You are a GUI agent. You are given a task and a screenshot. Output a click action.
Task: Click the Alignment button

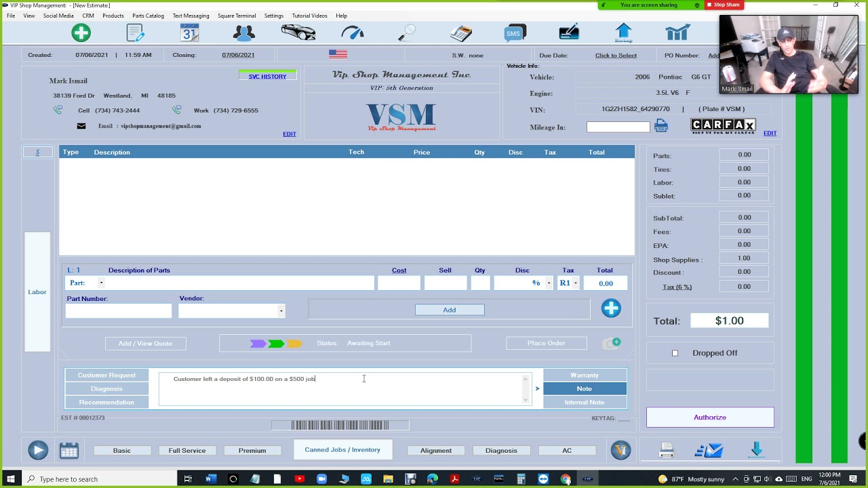[x=436, y=451]
